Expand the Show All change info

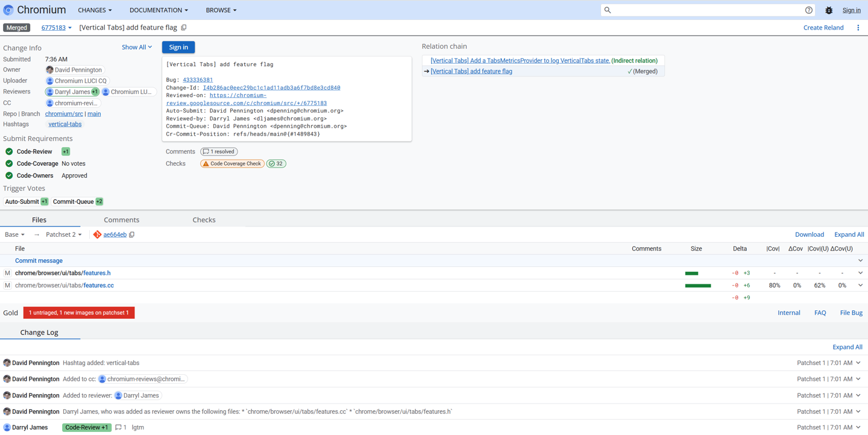tap(137, 47)
